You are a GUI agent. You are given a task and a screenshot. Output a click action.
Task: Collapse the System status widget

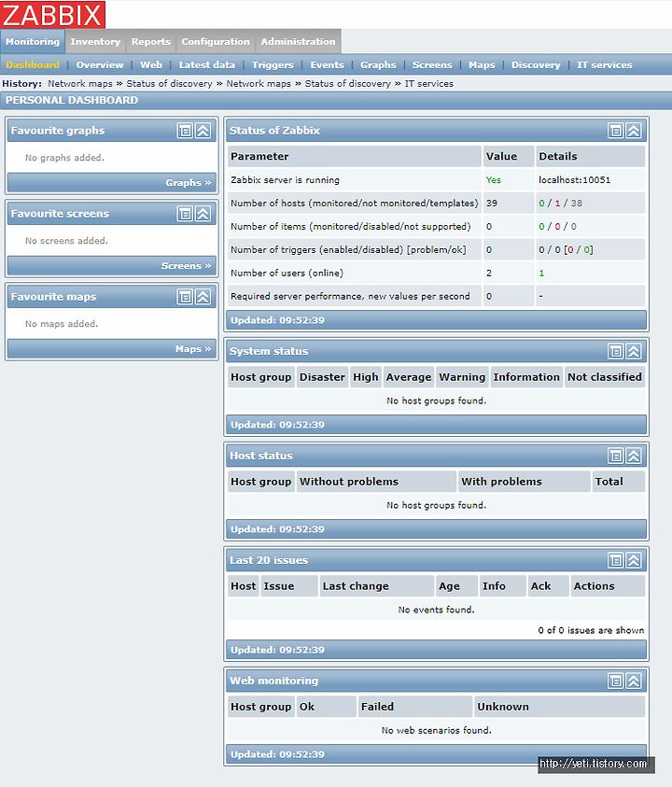click(634, 351)
